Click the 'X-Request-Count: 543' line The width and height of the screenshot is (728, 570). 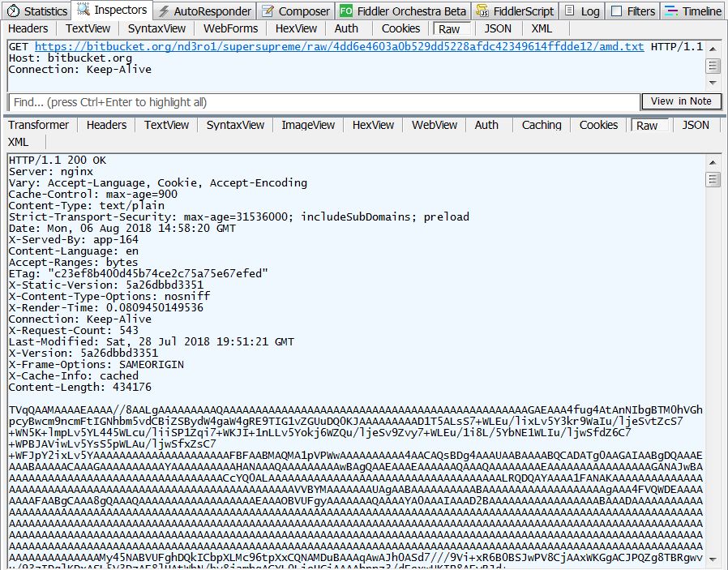pyautogui.click(x=74, y=331)
